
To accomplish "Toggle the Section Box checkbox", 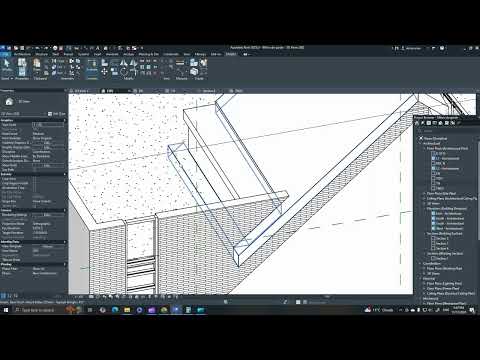I will coord(34,206).
